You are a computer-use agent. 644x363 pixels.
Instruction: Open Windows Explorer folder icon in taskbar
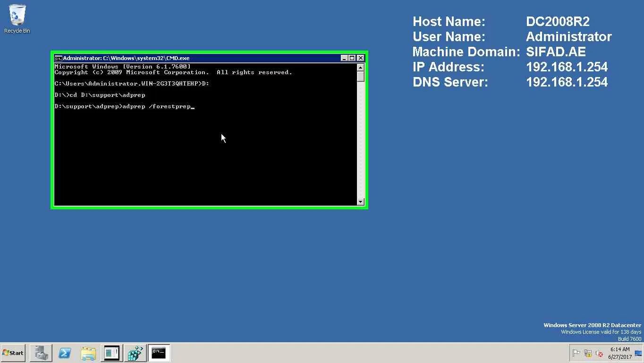pos(88,353)
